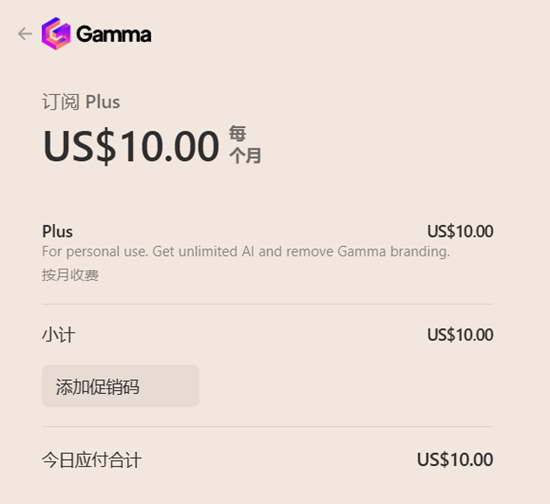Click the subtotal amount US$10.00

tap(460, 335)
